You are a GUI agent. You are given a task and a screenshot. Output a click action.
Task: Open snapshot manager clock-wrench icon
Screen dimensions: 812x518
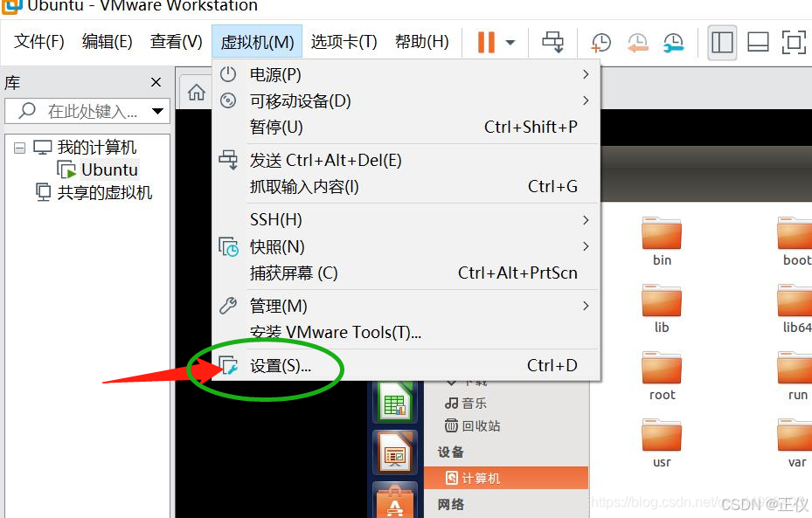point(673,43)
